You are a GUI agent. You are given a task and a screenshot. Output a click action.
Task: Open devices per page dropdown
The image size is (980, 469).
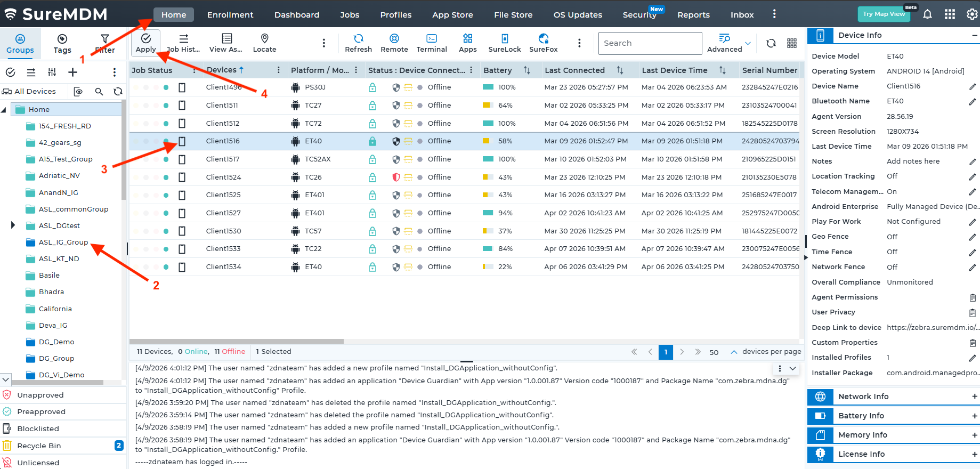[734, 352]
